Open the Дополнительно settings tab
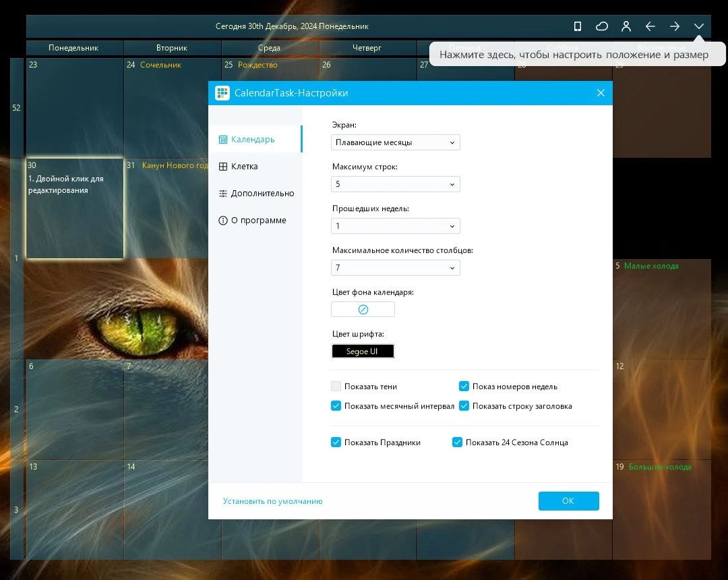Screen dimensions: 728x580 [255, 193]
